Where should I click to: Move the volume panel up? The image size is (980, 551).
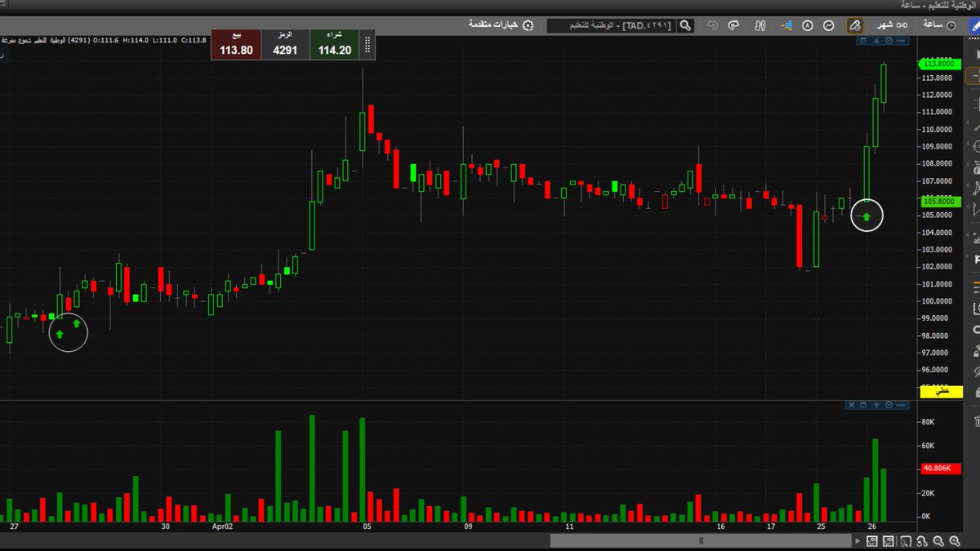[x=876, y=405]
